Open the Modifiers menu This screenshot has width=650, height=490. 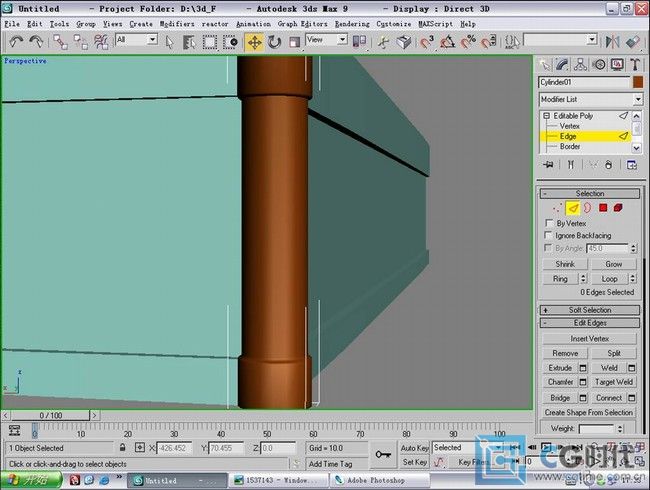pos(177,24)
